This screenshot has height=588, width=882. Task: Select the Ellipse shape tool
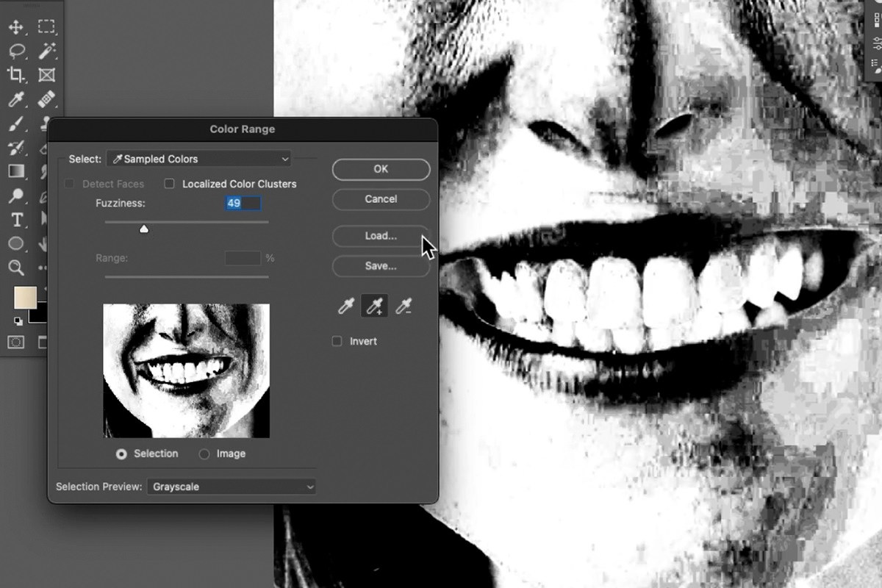16,243
